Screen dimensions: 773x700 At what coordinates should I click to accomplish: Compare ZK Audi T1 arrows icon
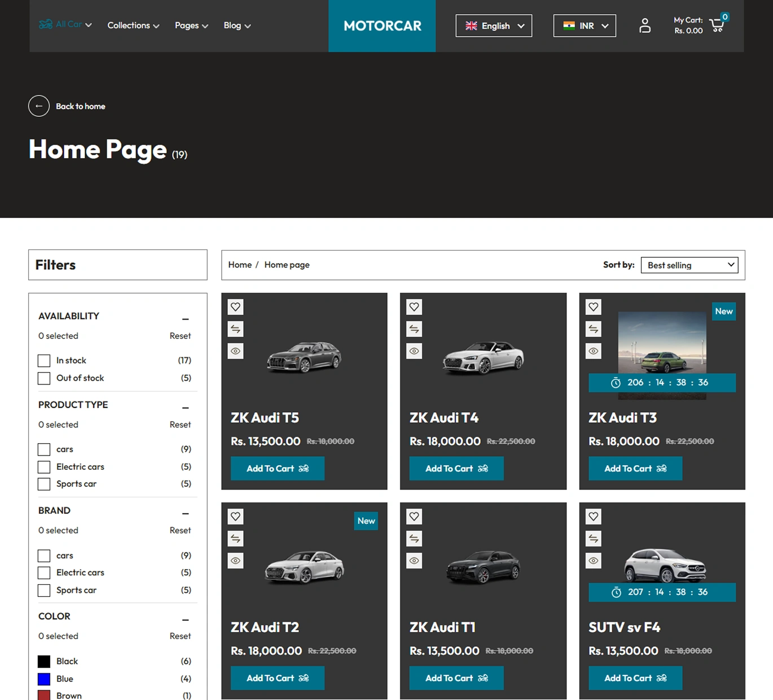pos(414,539)
